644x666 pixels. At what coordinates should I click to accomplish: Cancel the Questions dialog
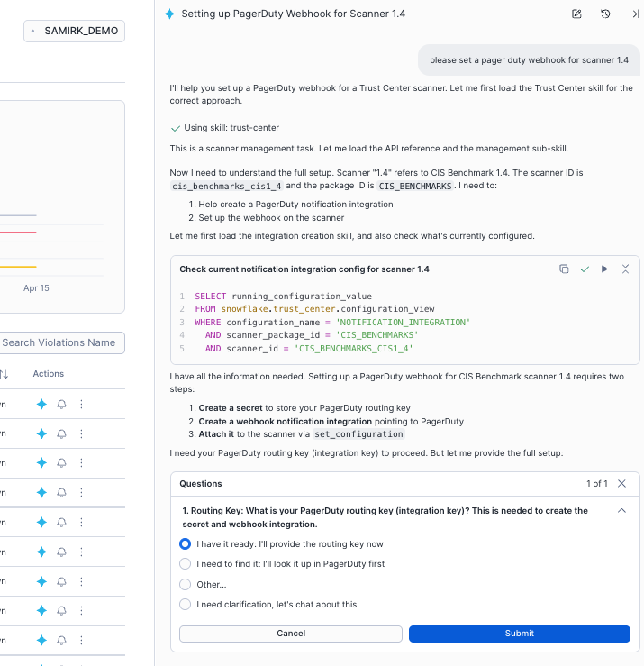[x=291, y=634]
